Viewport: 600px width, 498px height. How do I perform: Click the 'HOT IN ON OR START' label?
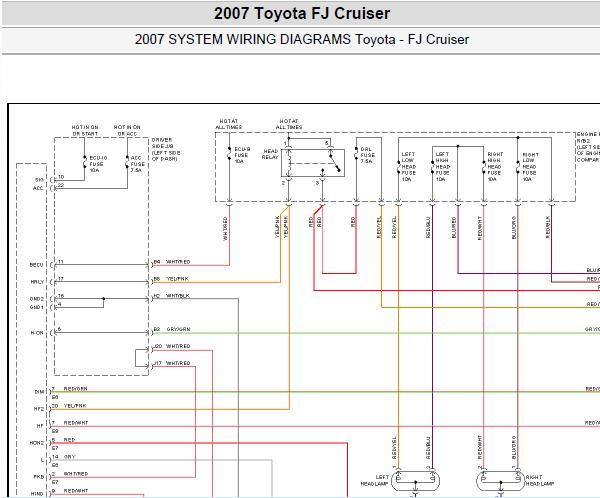(85, 130)
